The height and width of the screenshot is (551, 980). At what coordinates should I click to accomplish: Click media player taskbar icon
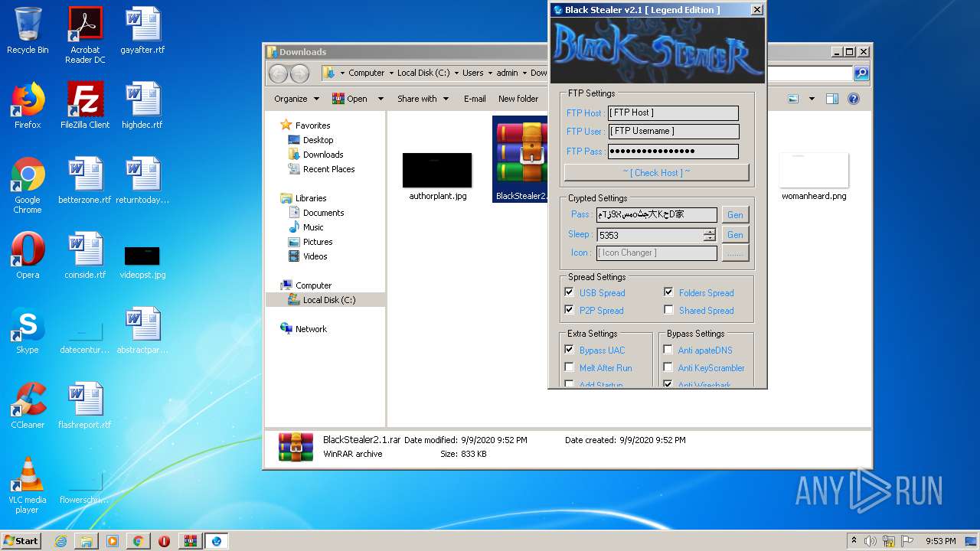113,541
